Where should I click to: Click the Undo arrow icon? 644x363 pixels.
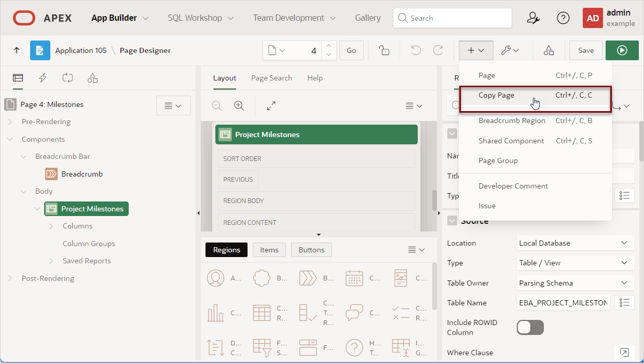click(416, 50)
